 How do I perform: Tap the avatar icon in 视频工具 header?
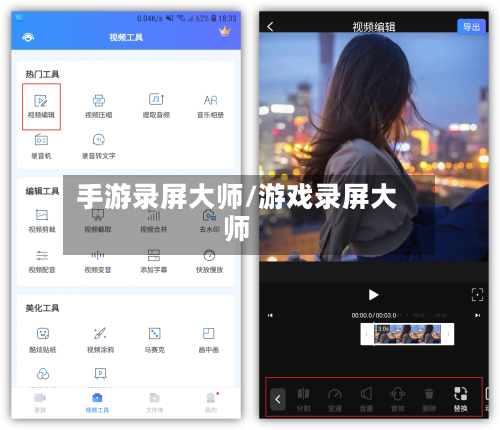28,37
